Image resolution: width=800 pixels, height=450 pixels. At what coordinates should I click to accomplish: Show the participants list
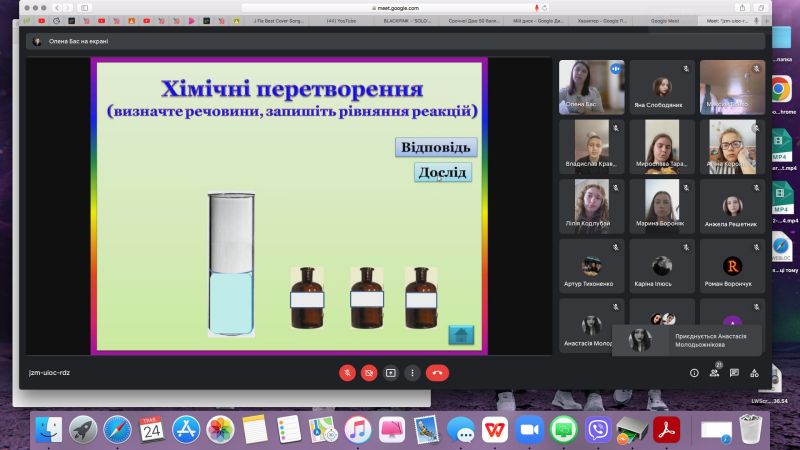(x=714, y=373)
